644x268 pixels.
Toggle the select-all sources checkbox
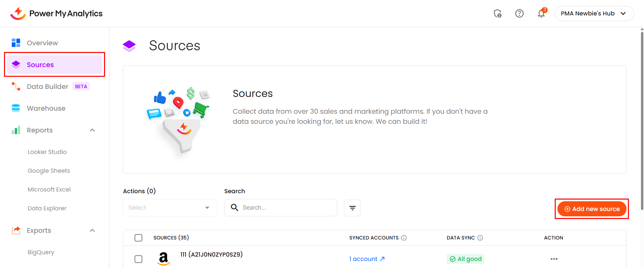138,238
